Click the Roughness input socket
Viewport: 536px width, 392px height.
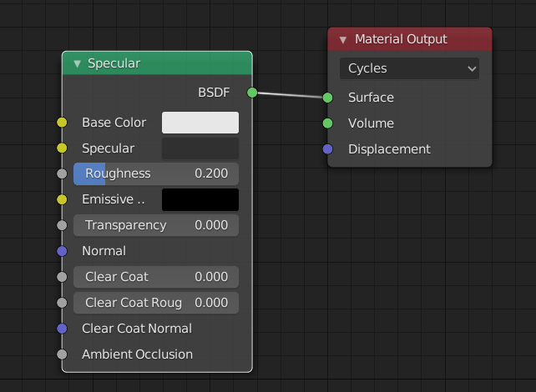(x=62, y=173)
